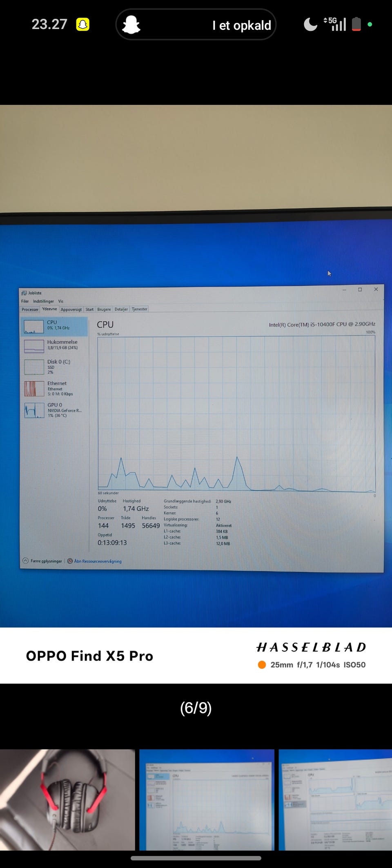
Task: Click the processor name Intel Core i5-10400F
Action: pos(322,325)
